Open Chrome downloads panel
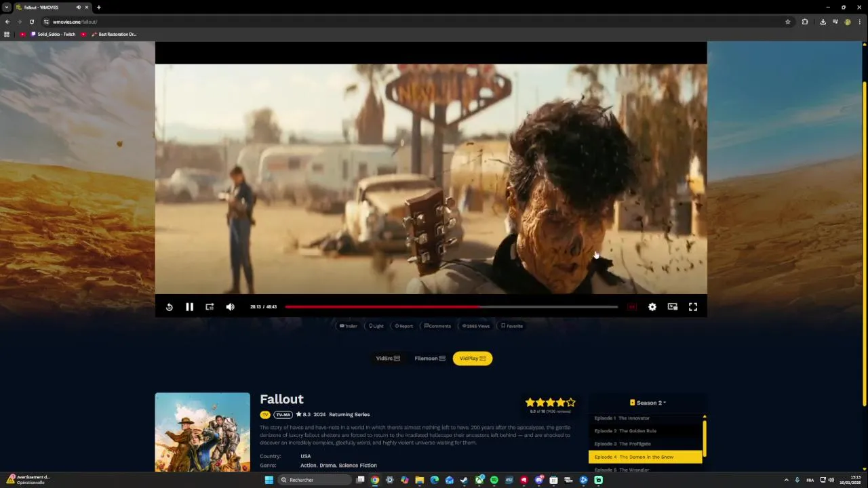 coord(823,22)
